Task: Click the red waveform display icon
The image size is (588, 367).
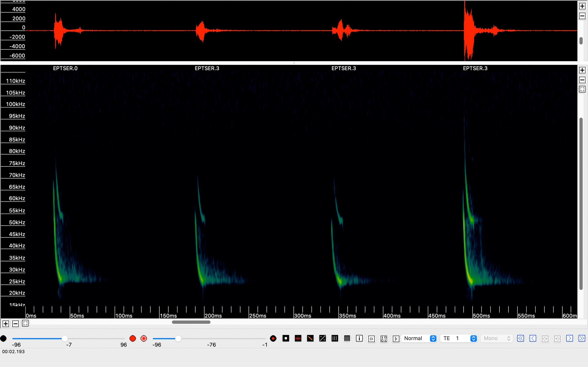Action: pos(298,338)
